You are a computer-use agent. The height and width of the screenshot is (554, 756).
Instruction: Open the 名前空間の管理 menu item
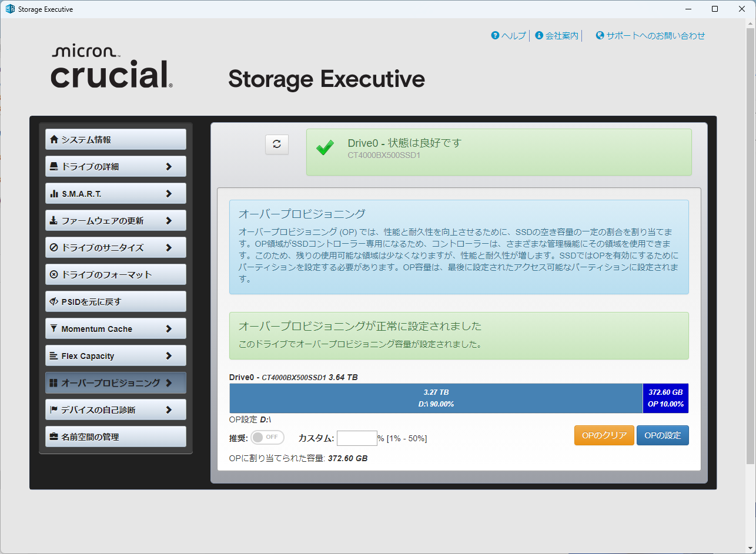click(116, 437)
